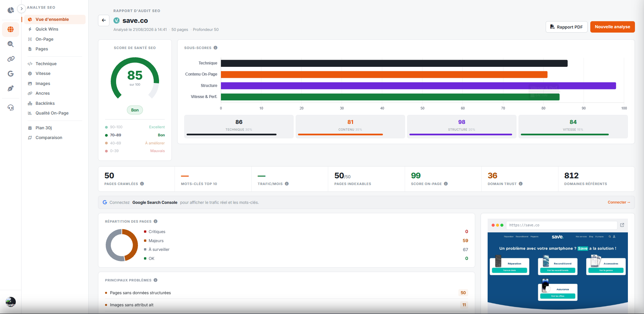The height and width of the screenshot is (314, 644).
Task: Go to On-Page section
Action: tap(55, 39)
